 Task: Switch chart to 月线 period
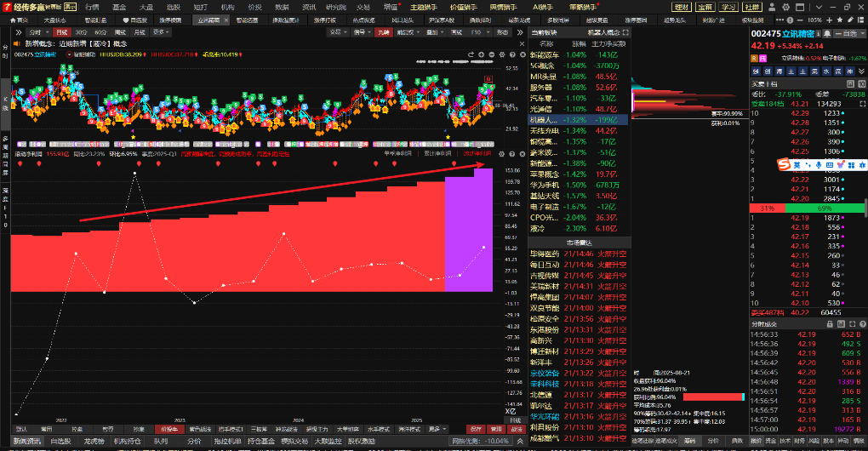point(140,32)
